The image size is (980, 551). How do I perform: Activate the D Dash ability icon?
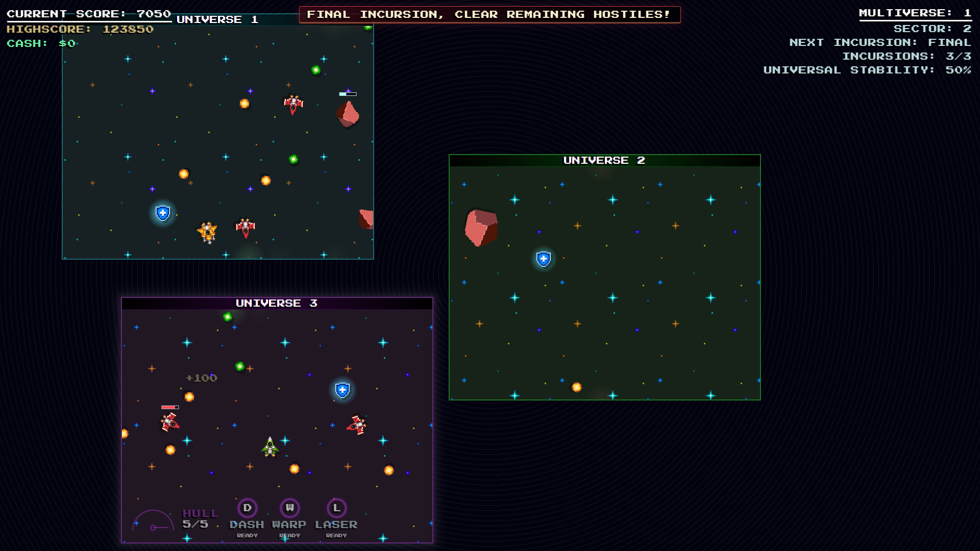248,508
